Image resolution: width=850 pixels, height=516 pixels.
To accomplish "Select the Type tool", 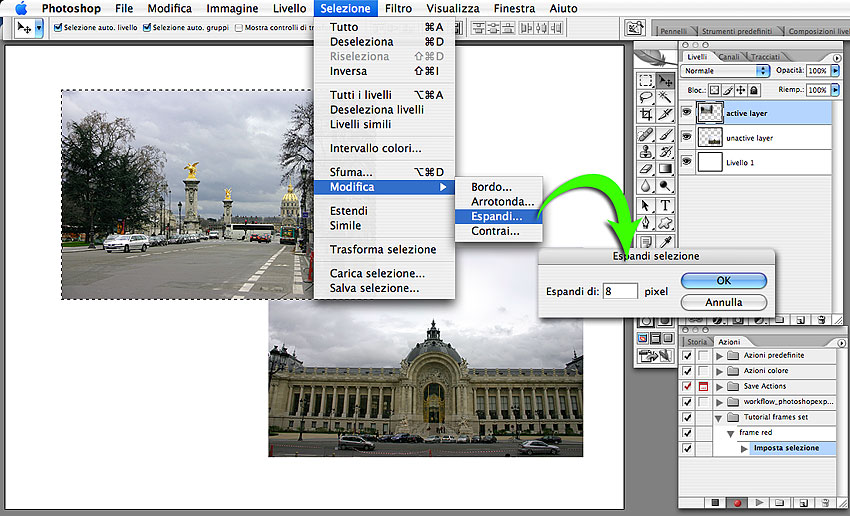I will 665,206.
